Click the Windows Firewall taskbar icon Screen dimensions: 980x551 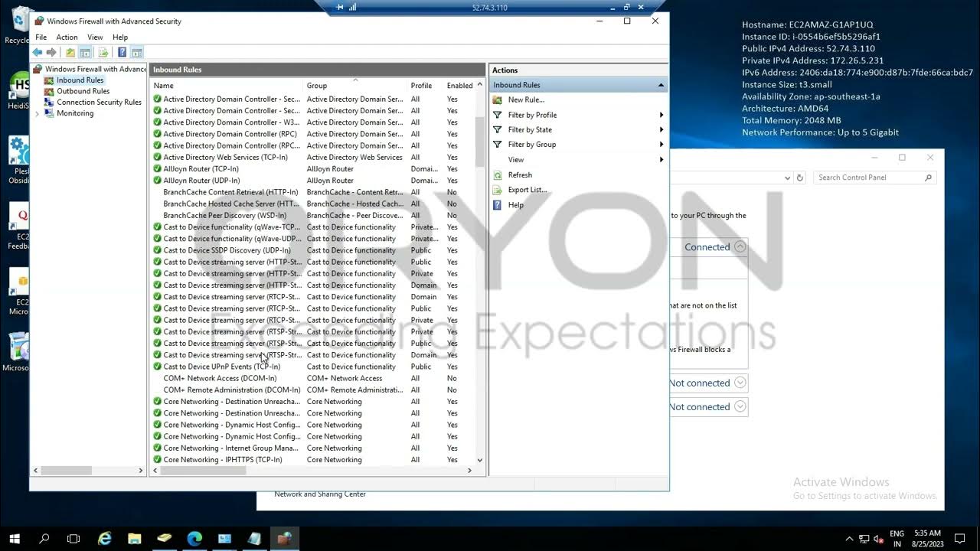[284, 539]
